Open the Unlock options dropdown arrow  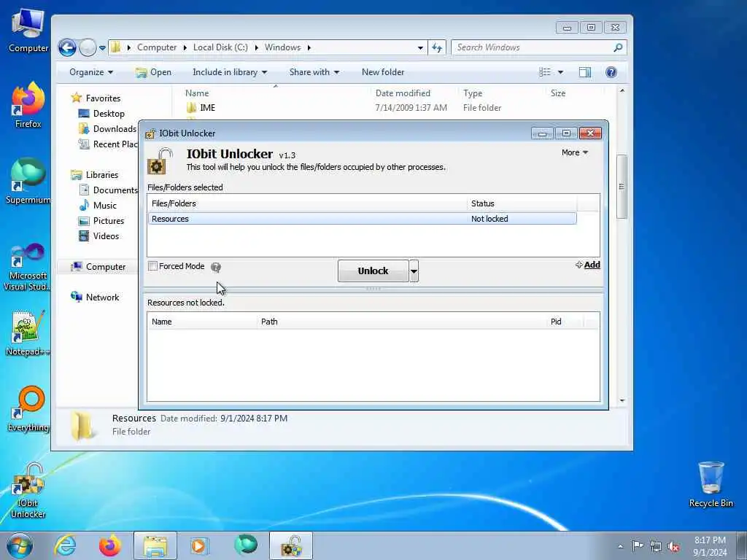click(x=414, y=271)
